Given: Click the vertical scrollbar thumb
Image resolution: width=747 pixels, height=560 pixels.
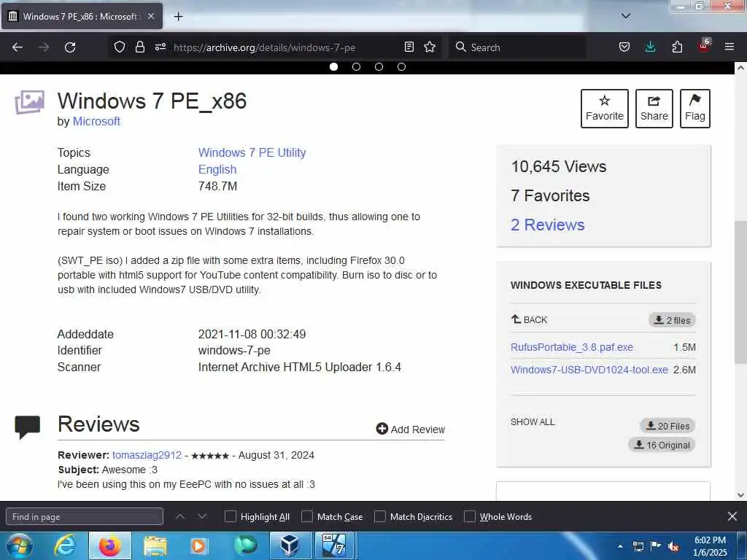Looking at the screenshot, I should (740, 292).
